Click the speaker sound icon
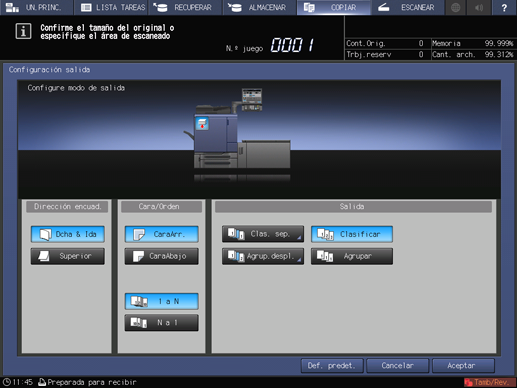The width and height of the screenshot is (517, 388). tap(479, 7)
